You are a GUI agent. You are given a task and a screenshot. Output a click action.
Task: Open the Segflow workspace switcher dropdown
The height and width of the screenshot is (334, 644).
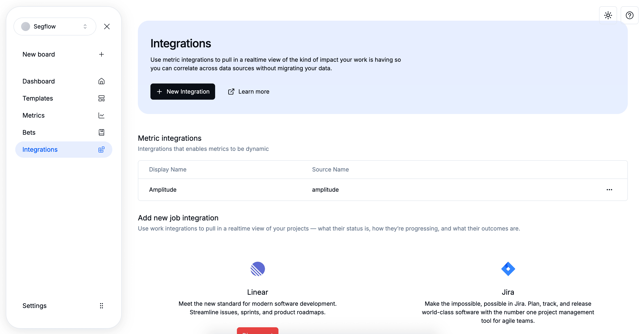tap(55, 26)
